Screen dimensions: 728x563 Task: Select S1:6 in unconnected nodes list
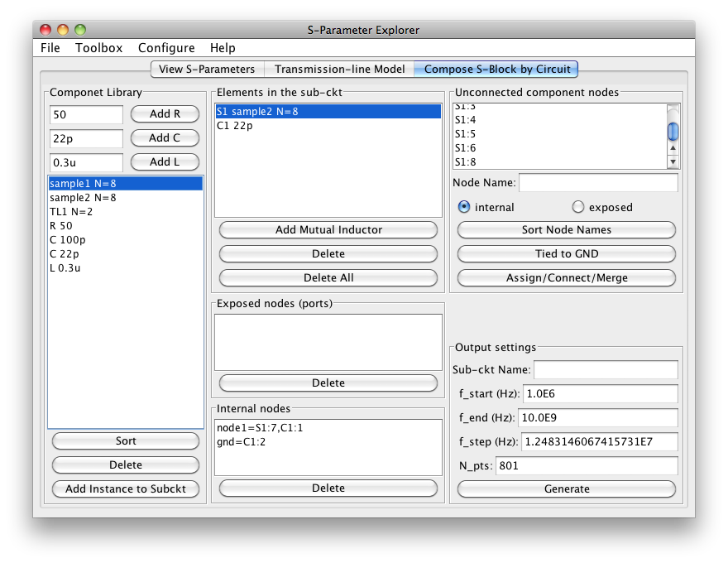pyautogui.click(x=465, y=148)
